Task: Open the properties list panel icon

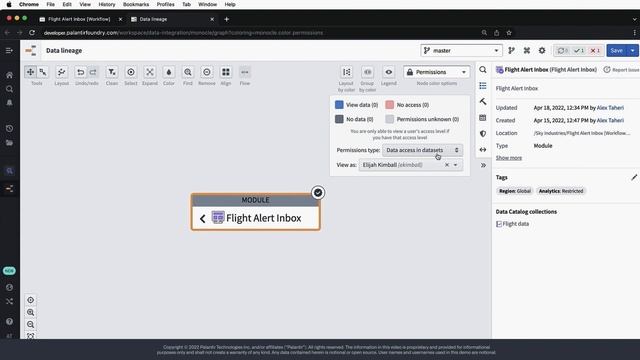Action: point(483,86)
